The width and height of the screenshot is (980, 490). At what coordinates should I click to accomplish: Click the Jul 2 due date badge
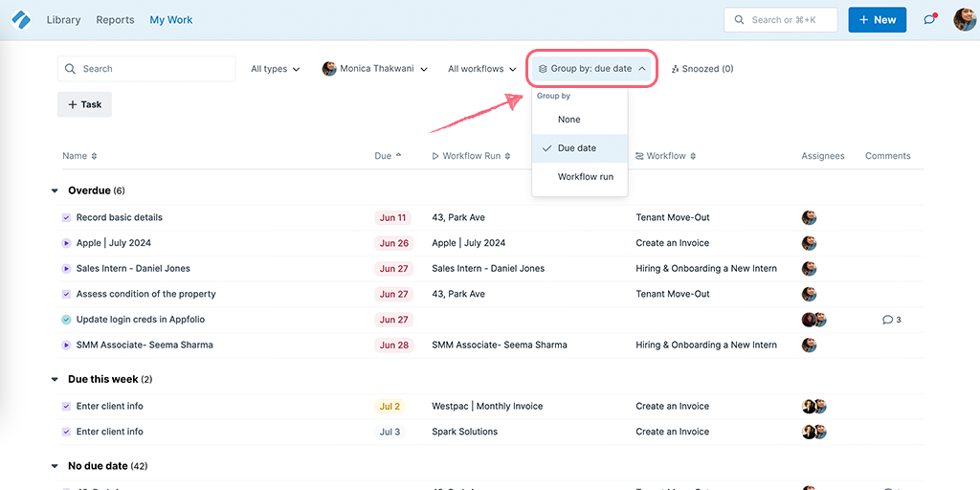[x=390, y=406]
